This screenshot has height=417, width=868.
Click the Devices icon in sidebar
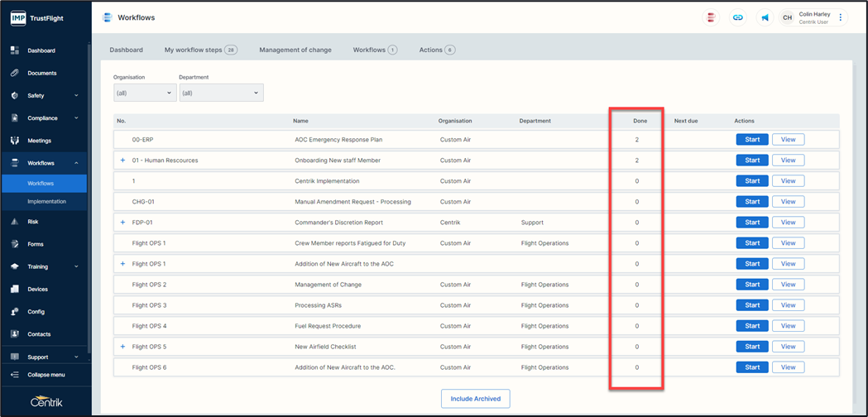pyautogui.click(x=14, y=290)
